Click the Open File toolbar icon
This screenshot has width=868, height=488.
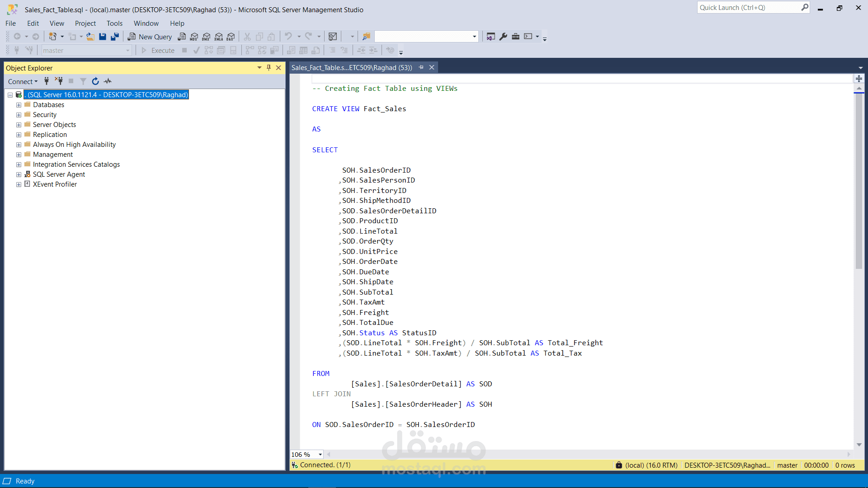(x=90, y=37)
